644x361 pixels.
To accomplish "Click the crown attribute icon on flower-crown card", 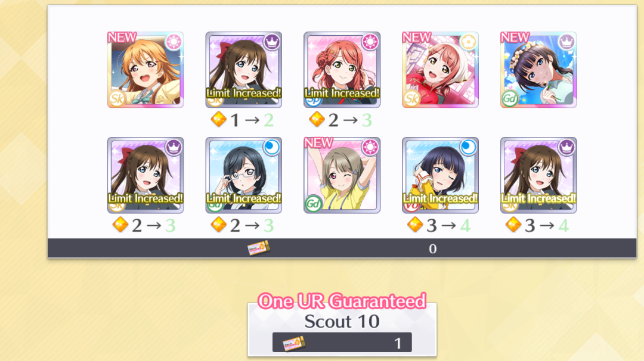I will coord(566,42).
